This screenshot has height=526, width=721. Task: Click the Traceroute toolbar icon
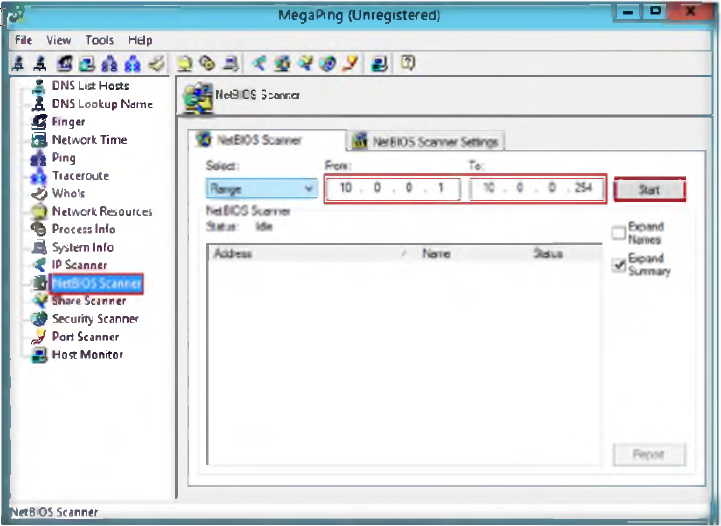click(x=132, y=63)
